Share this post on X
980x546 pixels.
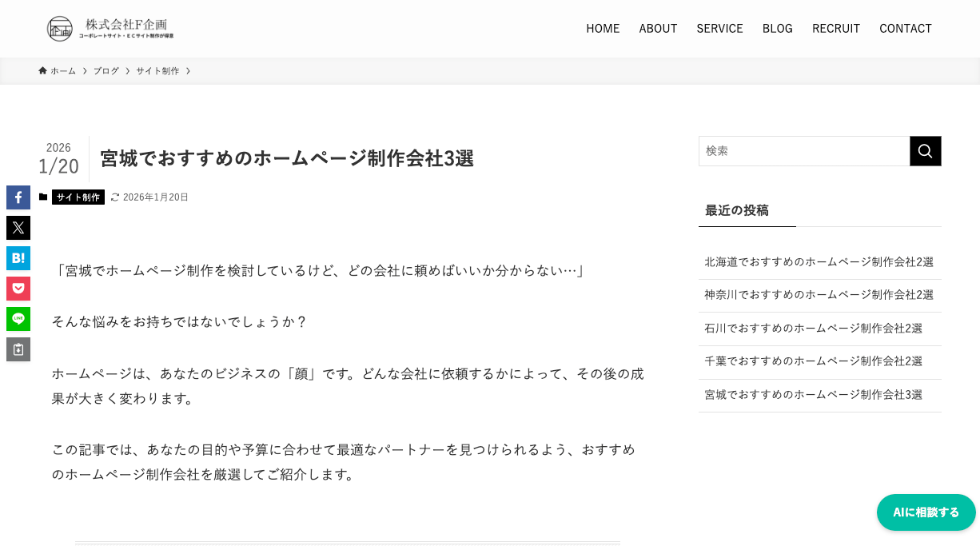click(18, 228)
